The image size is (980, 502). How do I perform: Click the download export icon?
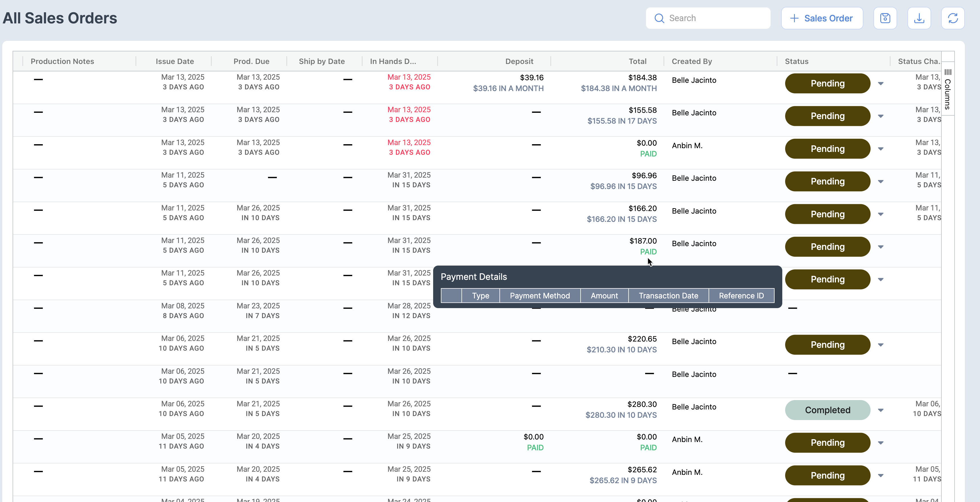click(919, 18)
